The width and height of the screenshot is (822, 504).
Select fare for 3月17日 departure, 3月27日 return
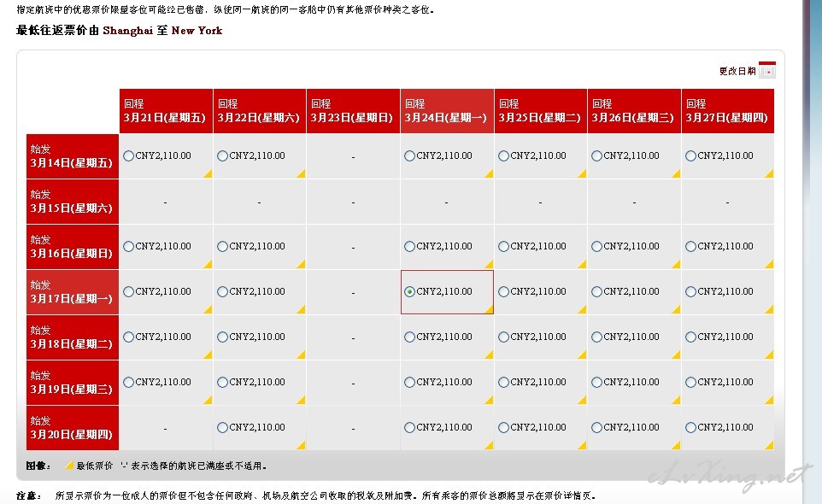pyautogui.click(x=690, y=292)
